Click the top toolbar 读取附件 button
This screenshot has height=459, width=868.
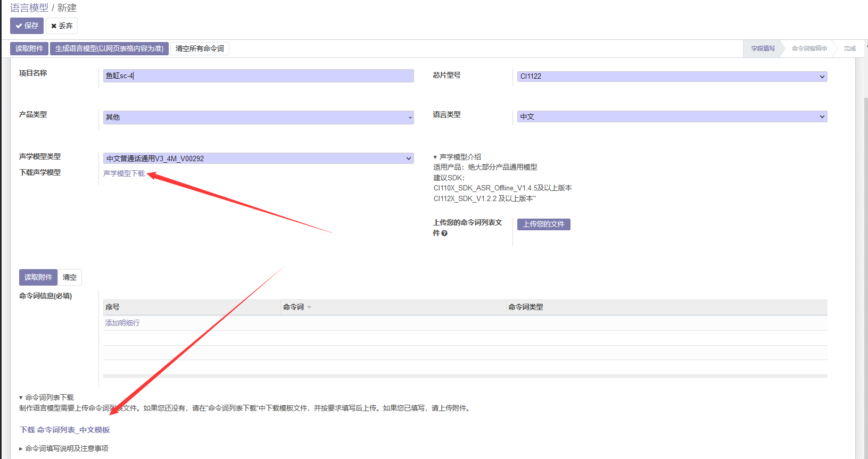point(29,48)
